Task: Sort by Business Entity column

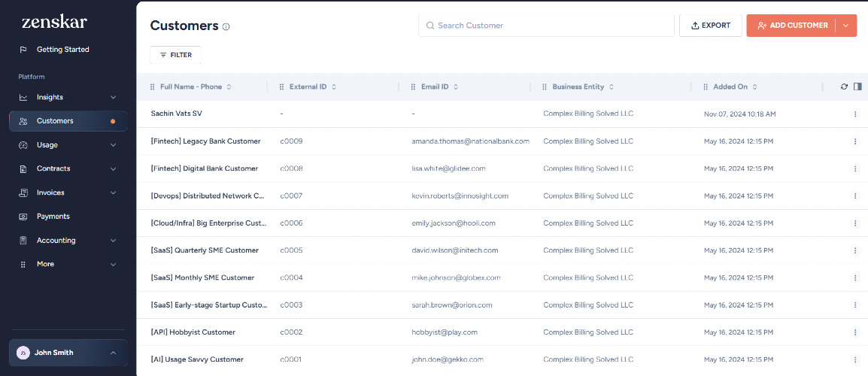Action: pyautogui.click(x=612, y=87)
